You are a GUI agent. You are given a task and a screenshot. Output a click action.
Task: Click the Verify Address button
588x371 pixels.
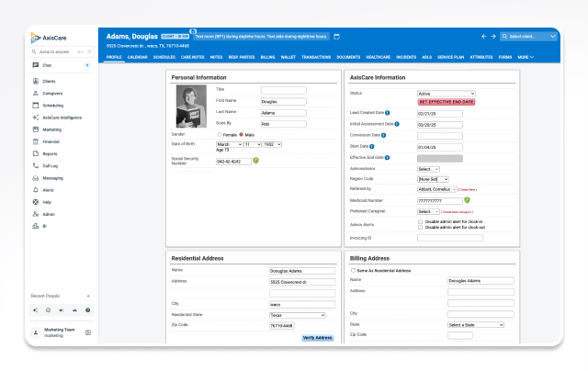316,337
